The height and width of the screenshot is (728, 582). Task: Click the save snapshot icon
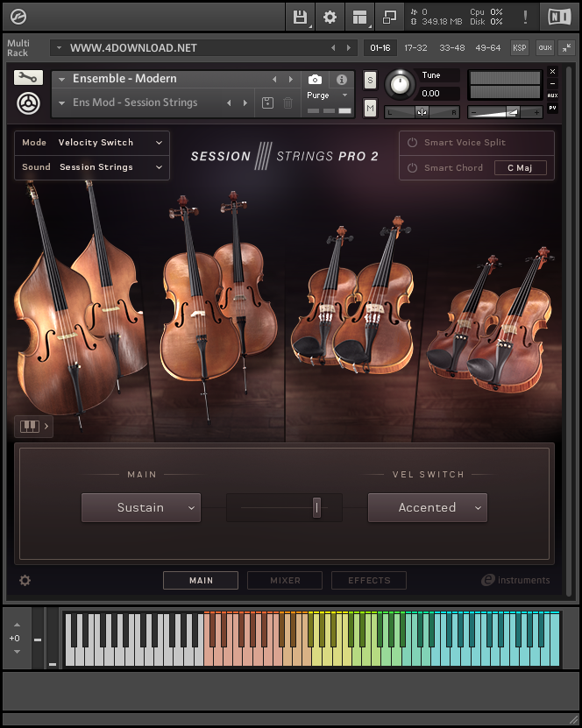click(267, 102)
